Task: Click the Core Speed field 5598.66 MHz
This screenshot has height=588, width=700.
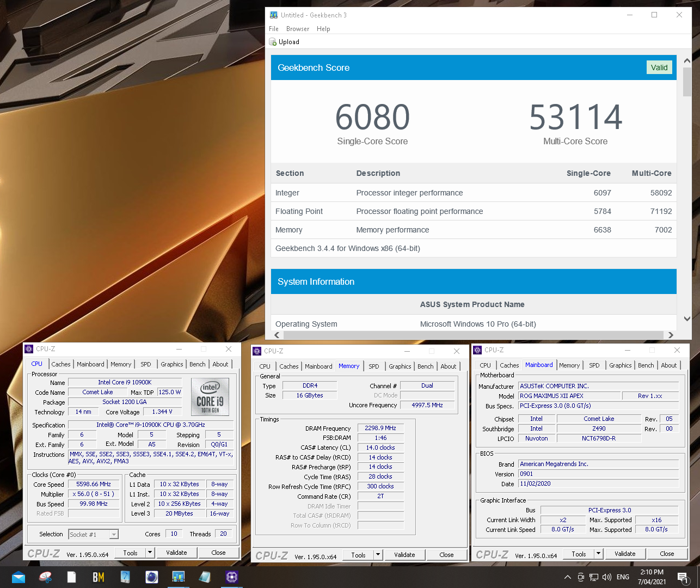Action: (94, 484)
